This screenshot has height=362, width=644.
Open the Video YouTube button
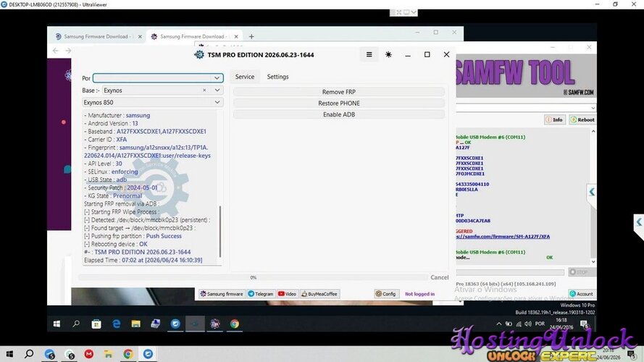coord(287,294)
